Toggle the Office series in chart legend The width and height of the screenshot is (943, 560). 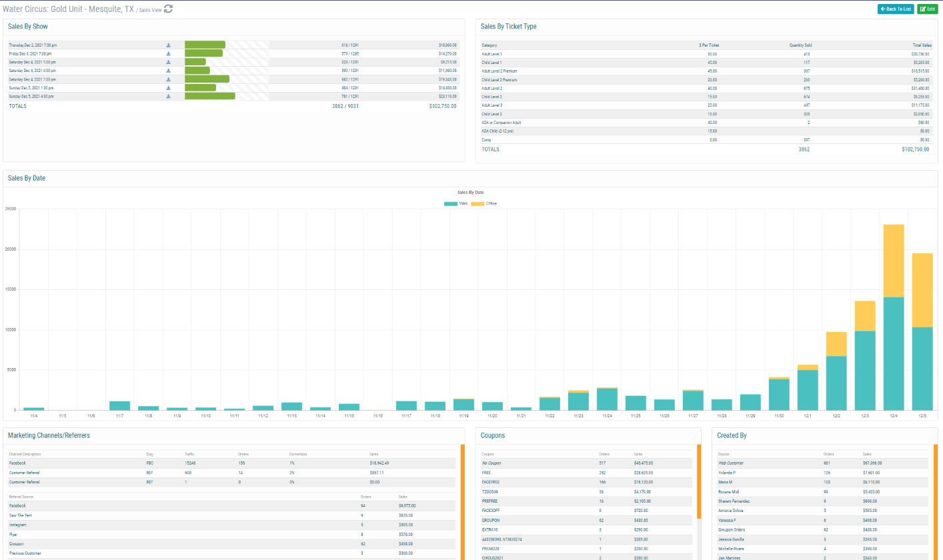484,203
